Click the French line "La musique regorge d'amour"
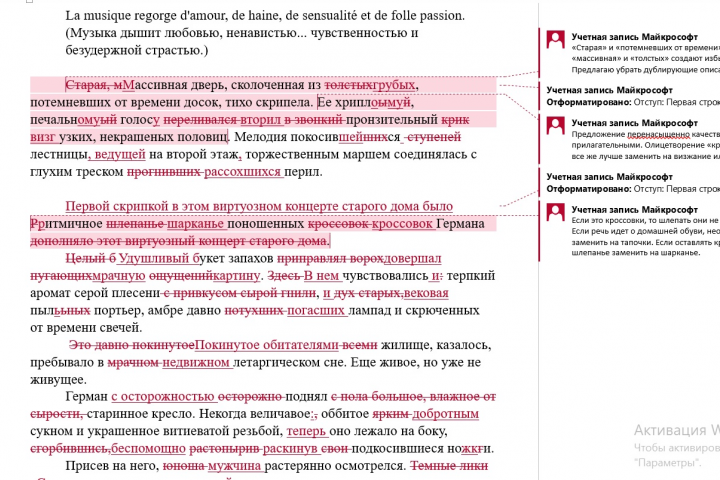 pyautogui.click(x=265, y=16)
